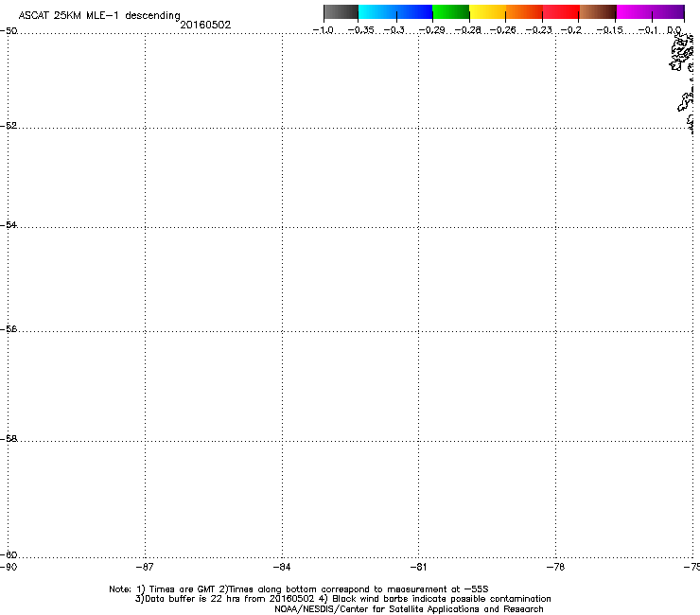Click the -1.0 color scale label

(324, 30)
